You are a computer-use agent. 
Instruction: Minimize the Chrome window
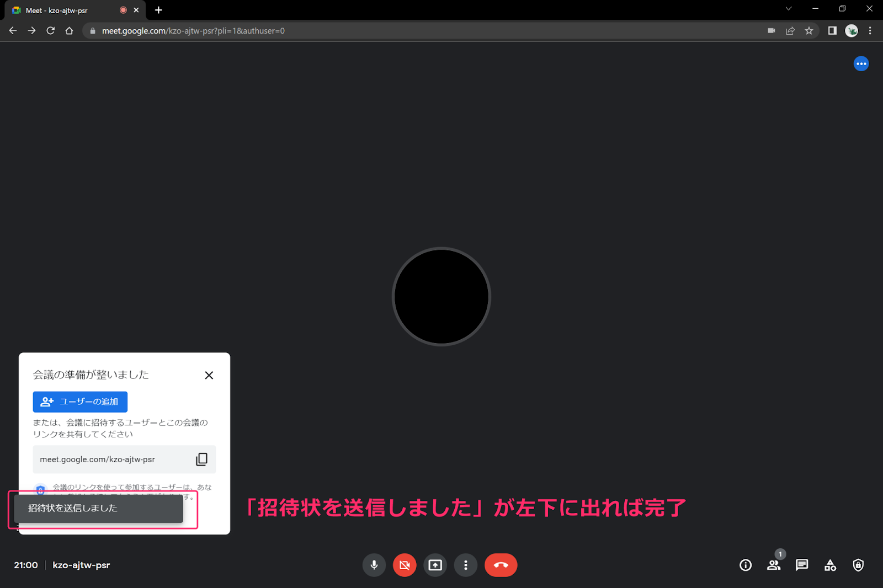coord(815,9)
